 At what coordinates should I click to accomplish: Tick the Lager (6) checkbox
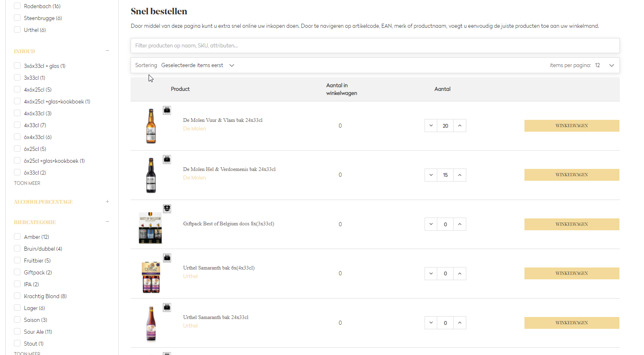tap(17, 308)
